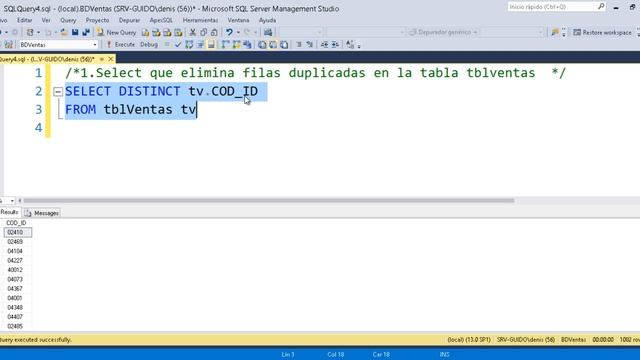Click the Database Engine Query icon

click(145, 32)
